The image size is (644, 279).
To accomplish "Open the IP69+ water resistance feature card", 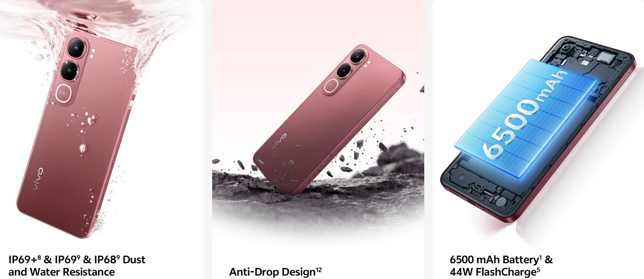I will pyautogui.click(x=102, y=139).
